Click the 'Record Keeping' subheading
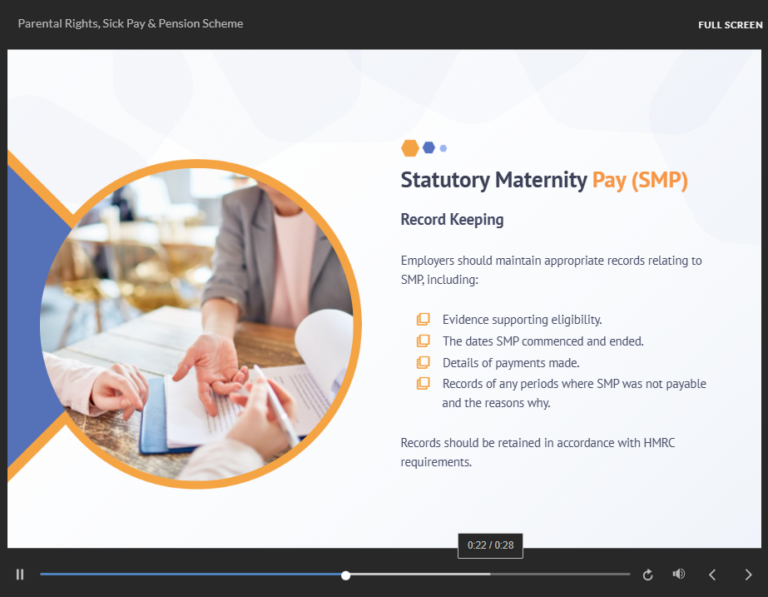 [452, 219]
